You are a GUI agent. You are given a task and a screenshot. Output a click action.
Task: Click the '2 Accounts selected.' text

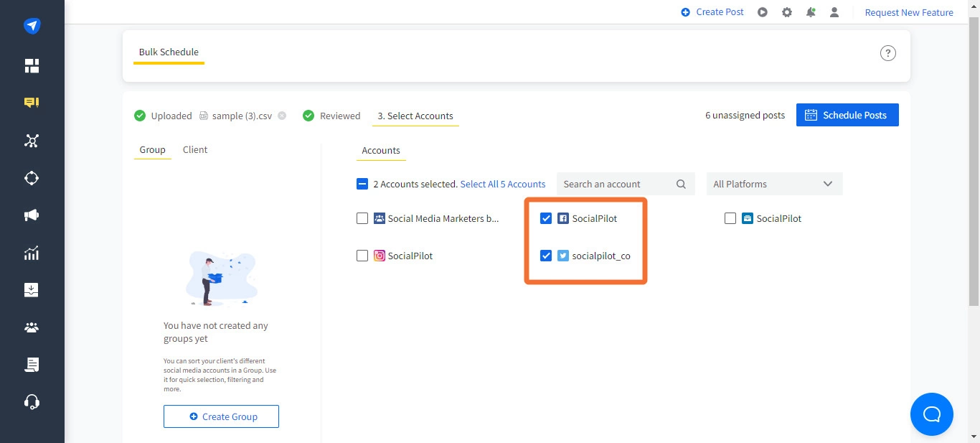click(x=415, y=184)
